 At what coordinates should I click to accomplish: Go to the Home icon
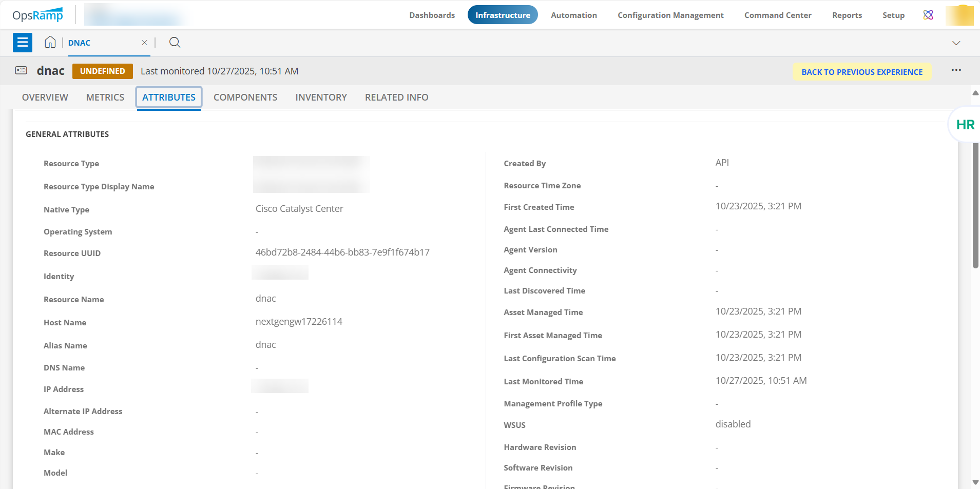coord(50,43)
